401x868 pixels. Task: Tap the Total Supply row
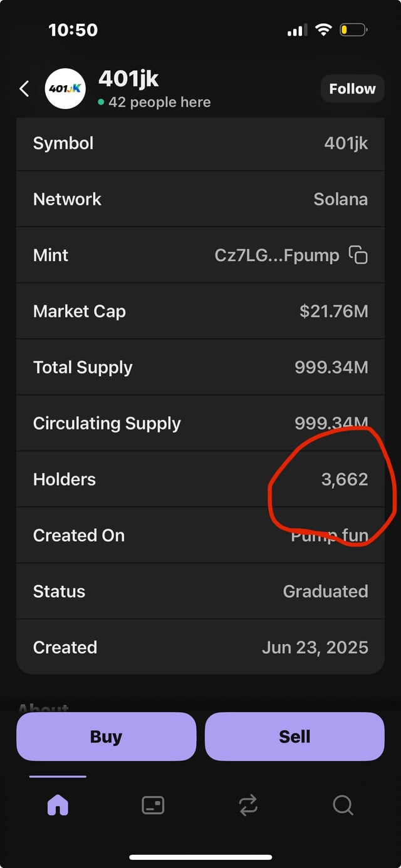(200, 367)
